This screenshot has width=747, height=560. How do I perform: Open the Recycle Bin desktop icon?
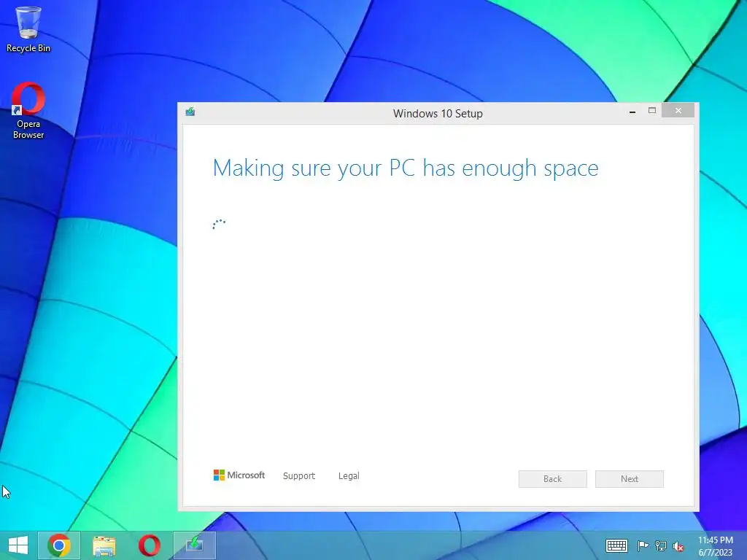click(x=28, y=29)
